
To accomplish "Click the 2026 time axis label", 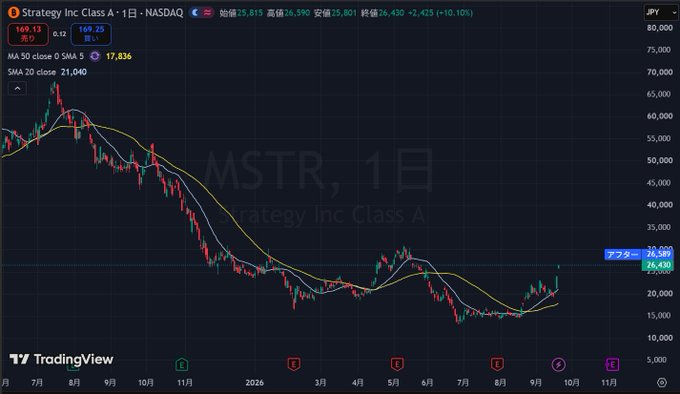I will 255,383.
